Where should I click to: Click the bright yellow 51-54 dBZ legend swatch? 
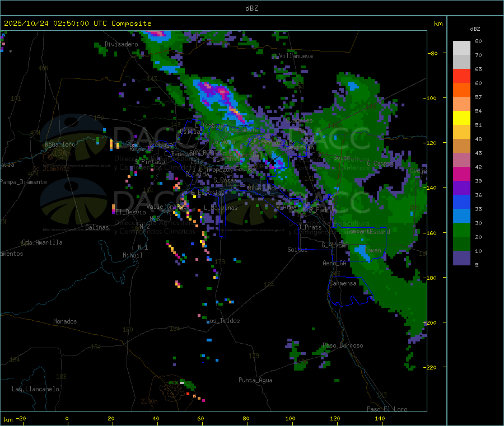tap(461, 118)
